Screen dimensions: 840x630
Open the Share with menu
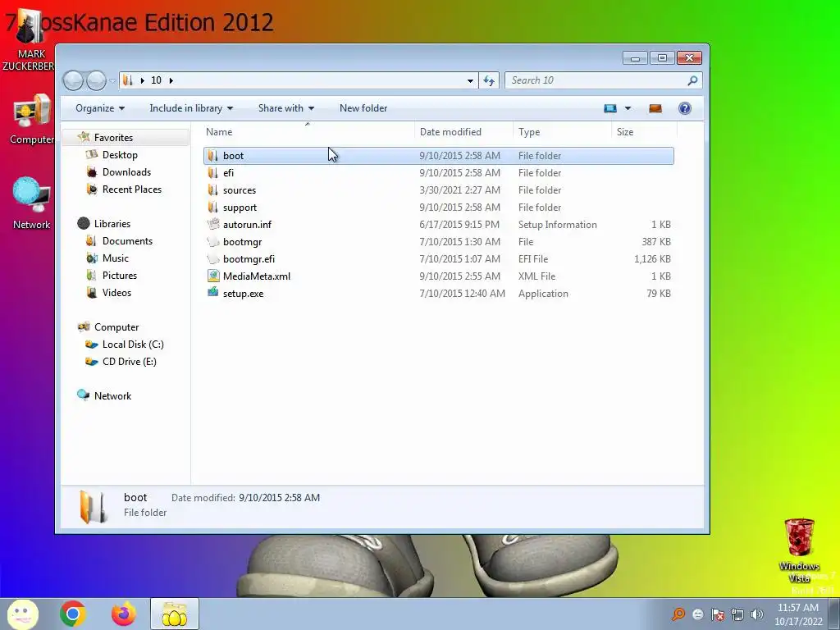(286, 108)
